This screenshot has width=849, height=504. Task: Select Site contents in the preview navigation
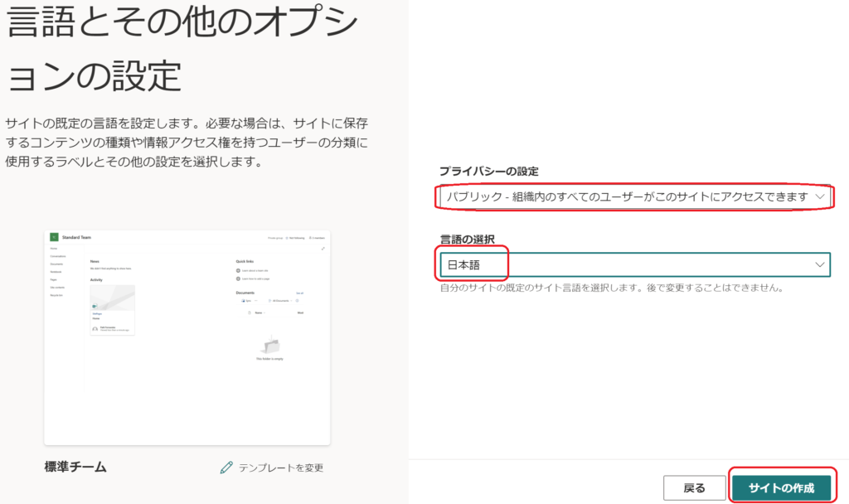pyautogui.click(x=57, y=287)
